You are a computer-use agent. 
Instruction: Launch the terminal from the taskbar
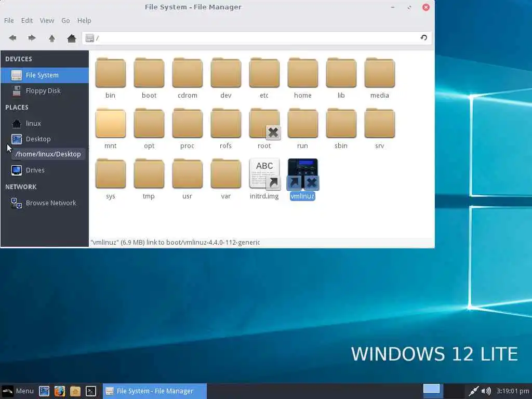(x=90, y=391)
